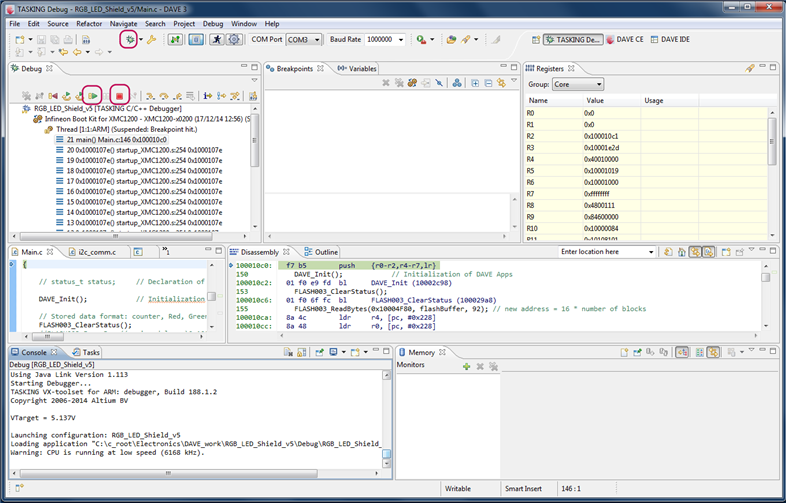Add a new memory monitor with green plus
This screenshot has width=786, height=503.
(466, 366)
